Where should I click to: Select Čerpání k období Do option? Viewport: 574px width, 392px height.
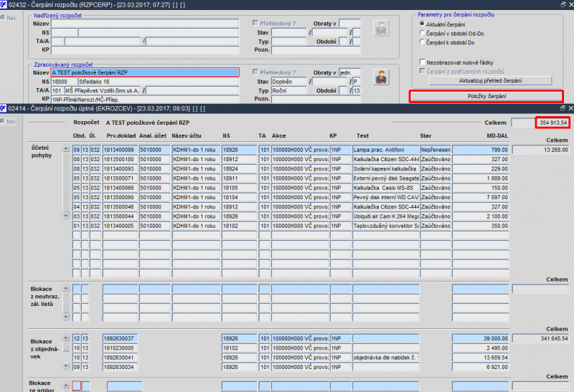pyautogui.click(x=422, y=42)
